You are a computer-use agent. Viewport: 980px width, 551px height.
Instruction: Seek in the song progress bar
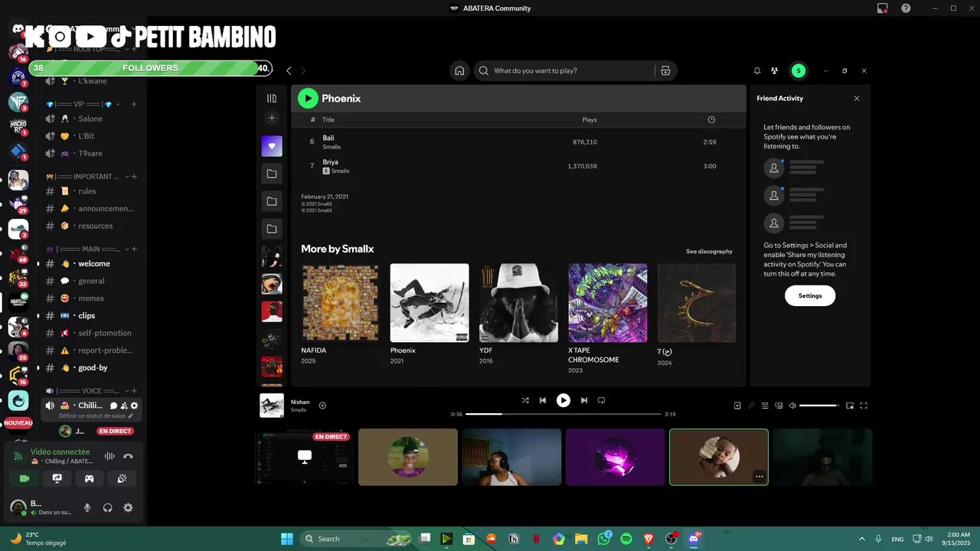[x=563, y=414]
